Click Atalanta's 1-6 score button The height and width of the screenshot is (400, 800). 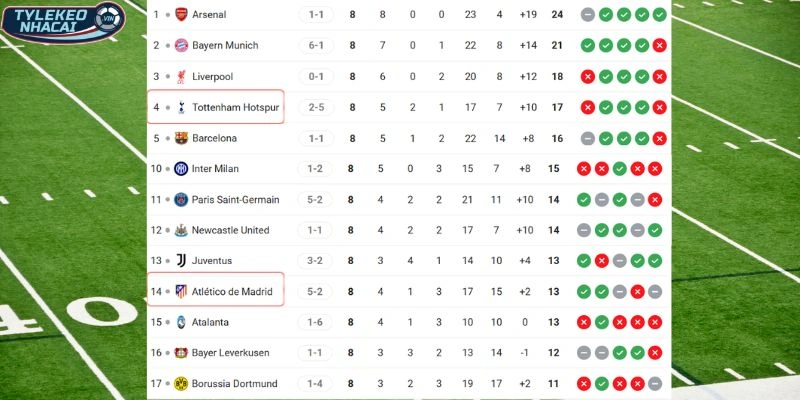316,322
